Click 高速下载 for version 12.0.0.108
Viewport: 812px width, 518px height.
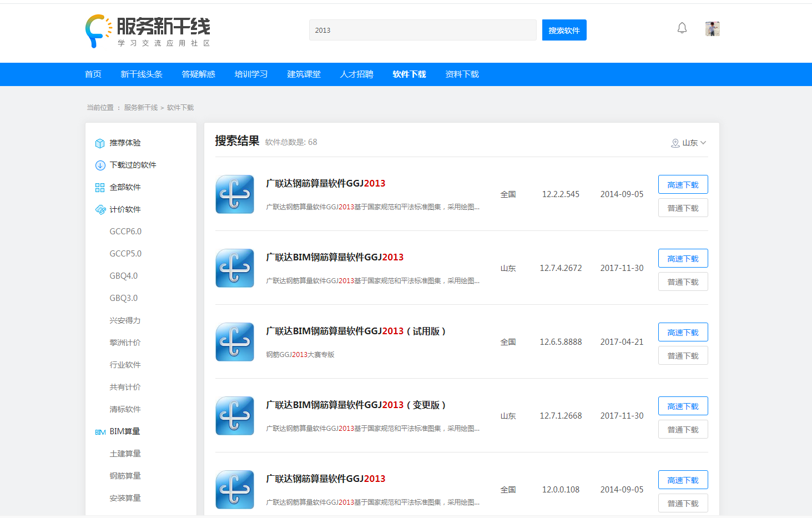pyautogui.click(x=683, y=480)
